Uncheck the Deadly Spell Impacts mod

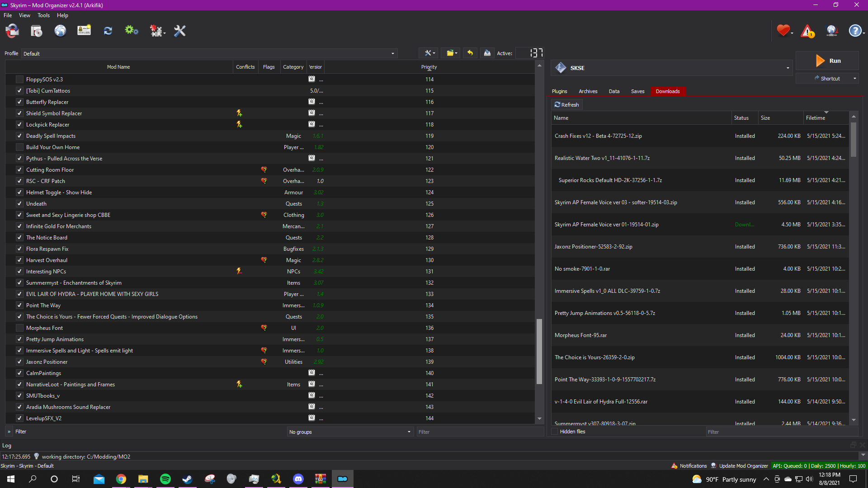coord(19,136)
